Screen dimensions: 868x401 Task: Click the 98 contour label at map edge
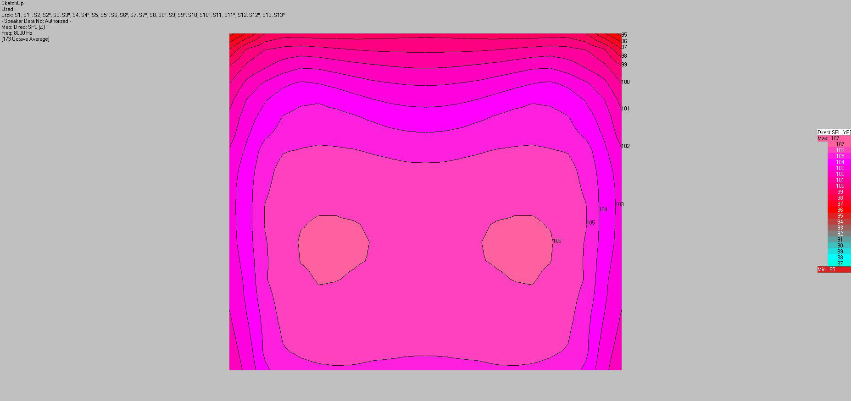[624, 56]
